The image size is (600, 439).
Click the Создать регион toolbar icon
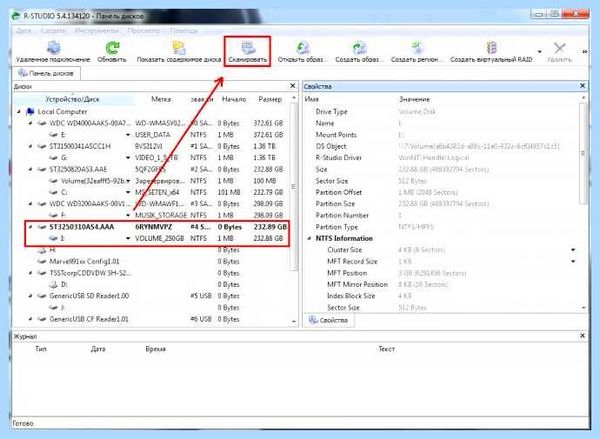pyautogui.click(x=417, y=48)
